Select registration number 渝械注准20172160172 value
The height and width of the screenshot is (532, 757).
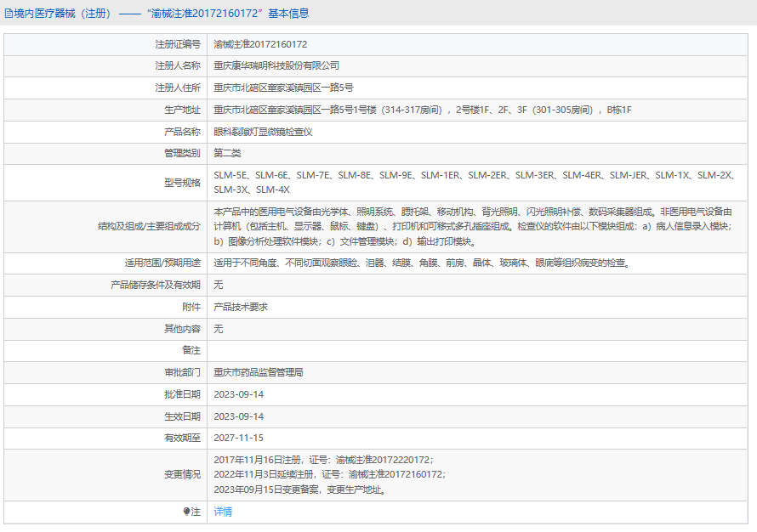tap(260, 43)
